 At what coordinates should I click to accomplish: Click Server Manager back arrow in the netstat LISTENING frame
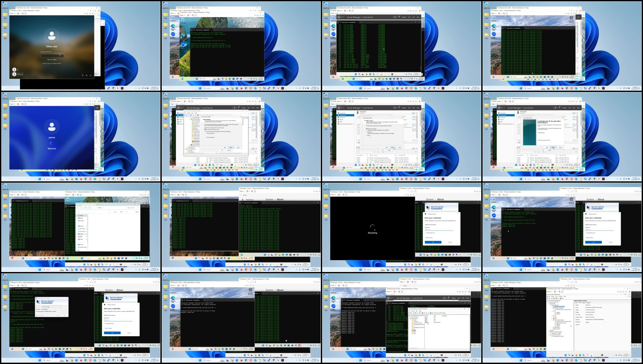339,17
